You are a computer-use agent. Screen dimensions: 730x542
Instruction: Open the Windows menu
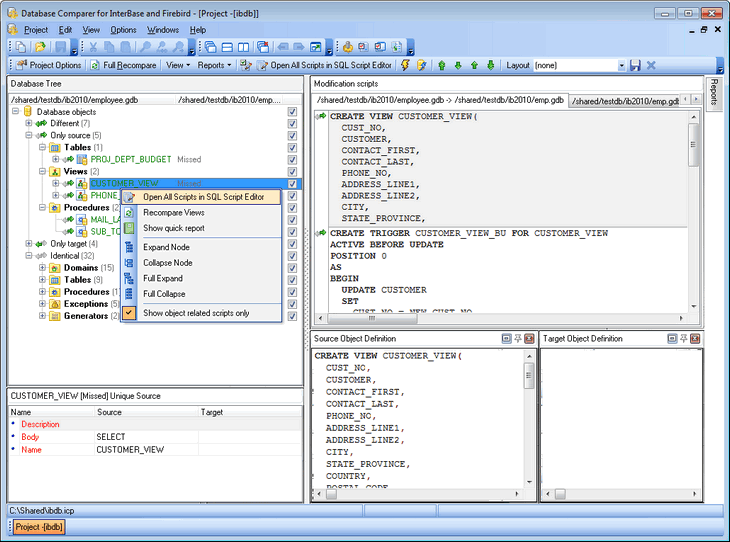coord(163,30)
